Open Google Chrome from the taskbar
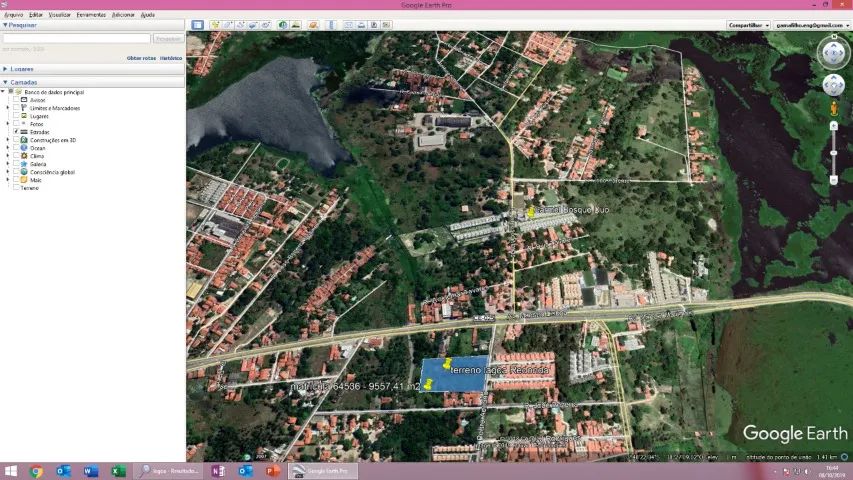The image size is (853, 480). click(x=36, y=471)
